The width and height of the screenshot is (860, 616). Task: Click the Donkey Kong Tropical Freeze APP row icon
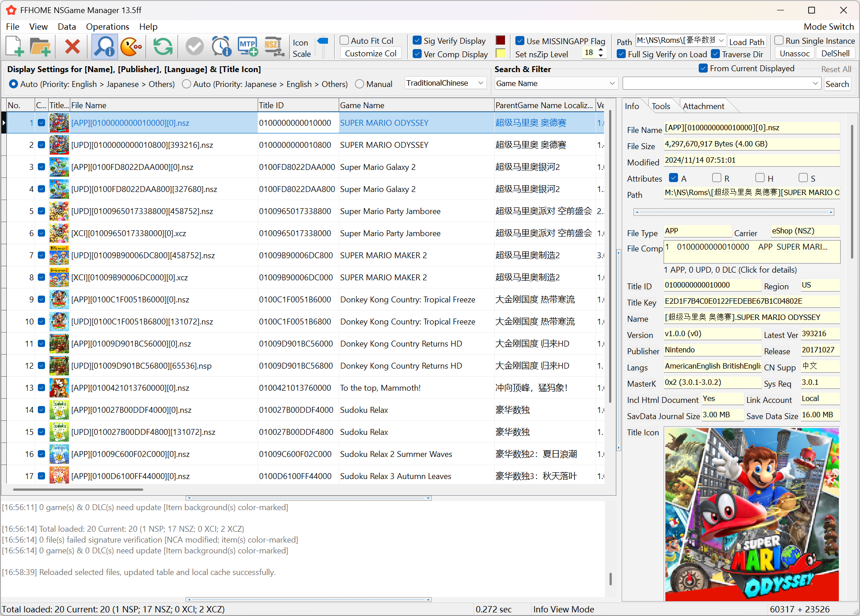pos(59,300)
